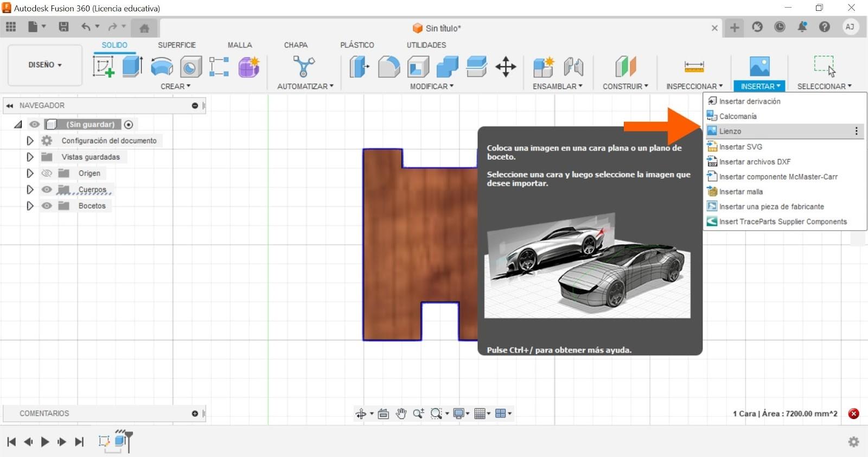Click the Offset Plane construct icon
This screenshot has height=457, width=868.
[626, 67]
